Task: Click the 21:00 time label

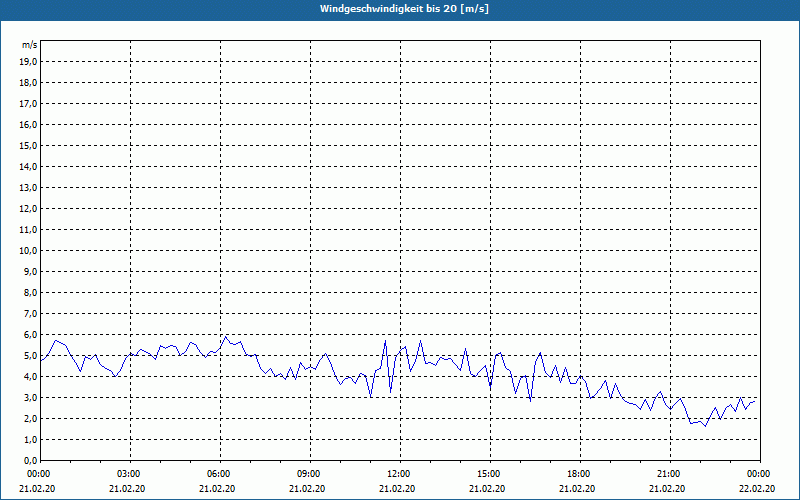Action: 670,474
